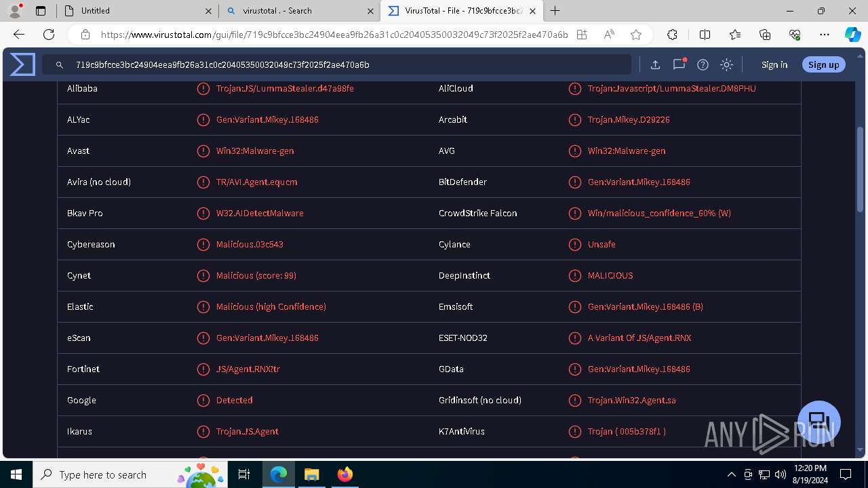
Task: Click the floating chat widget button
Action: point(819,422)
